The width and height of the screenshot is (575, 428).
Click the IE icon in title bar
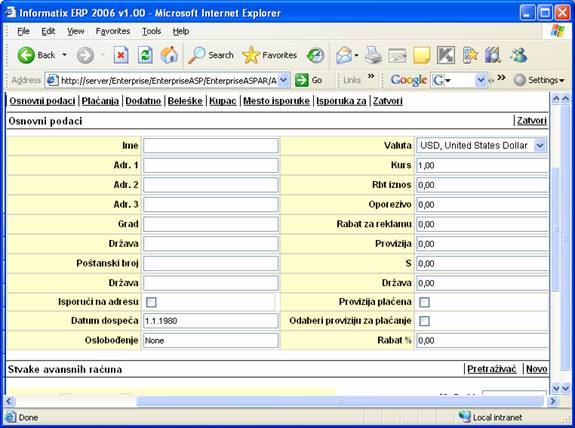click(x=10, y=12)
